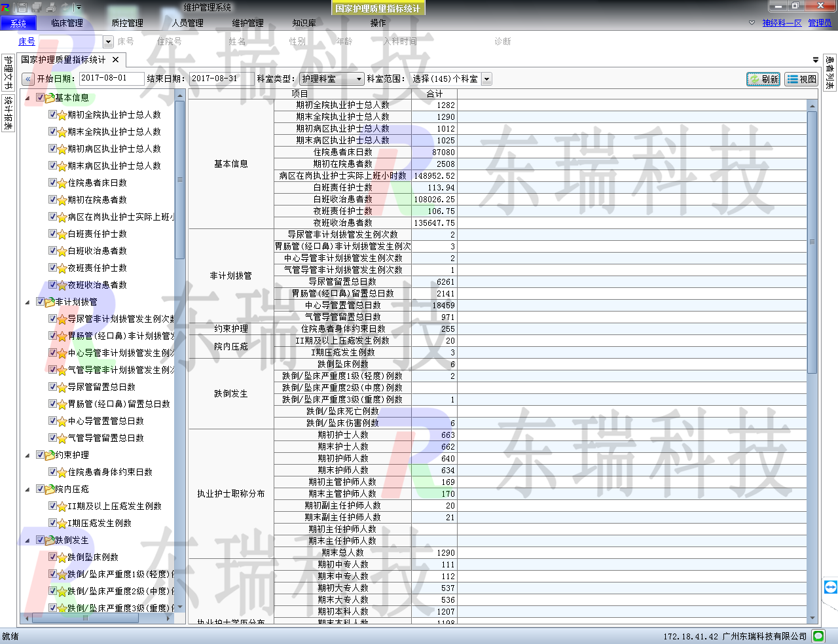Toggle checkbox for 期初在院患者数
Screen dimensions: 838x644
pos(53,200)
